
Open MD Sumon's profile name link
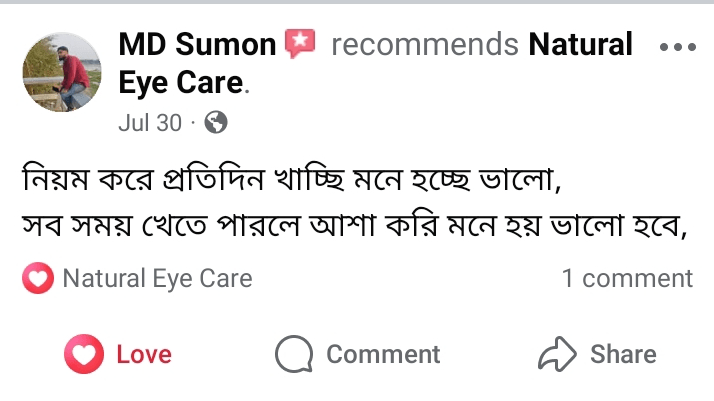[x=197, y=45]
